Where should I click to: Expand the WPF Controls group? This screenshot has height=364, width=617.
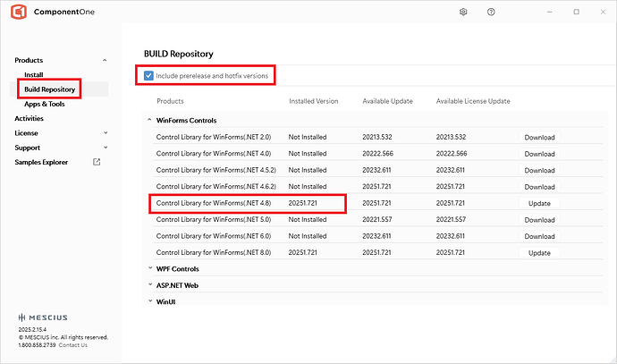(x=148, y=268)
